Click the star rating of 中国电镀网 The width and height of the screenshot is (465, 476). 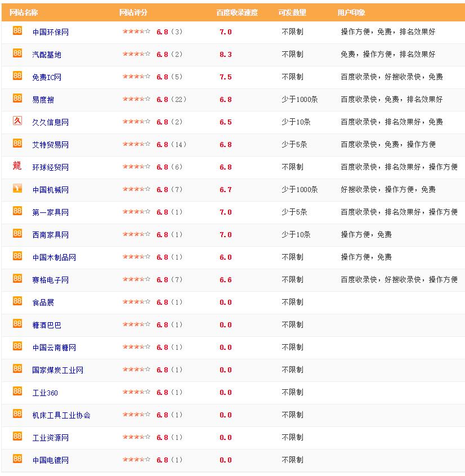tap(136, 460)
